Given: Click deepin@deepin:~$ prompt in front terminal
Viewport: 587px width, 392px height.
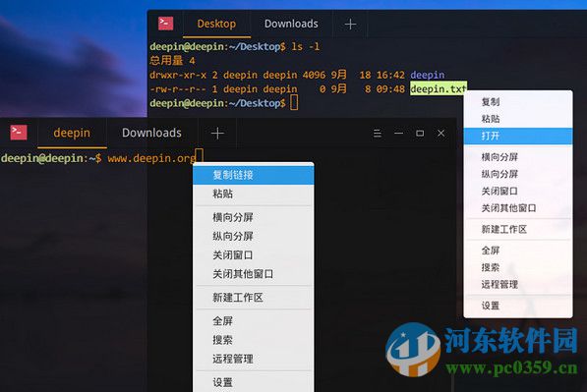Looking at the screenshot, I should coord(51,158).
